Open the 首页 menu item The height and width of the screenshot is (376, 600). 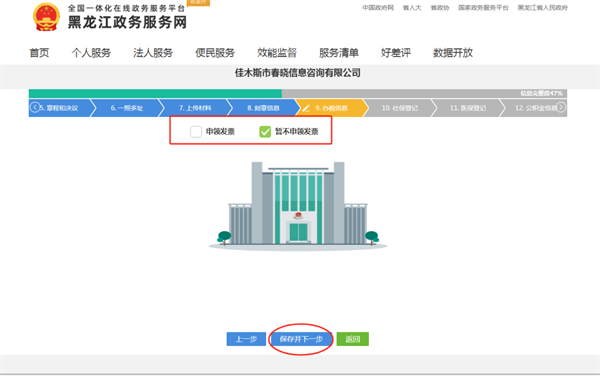tap(39, 53)
